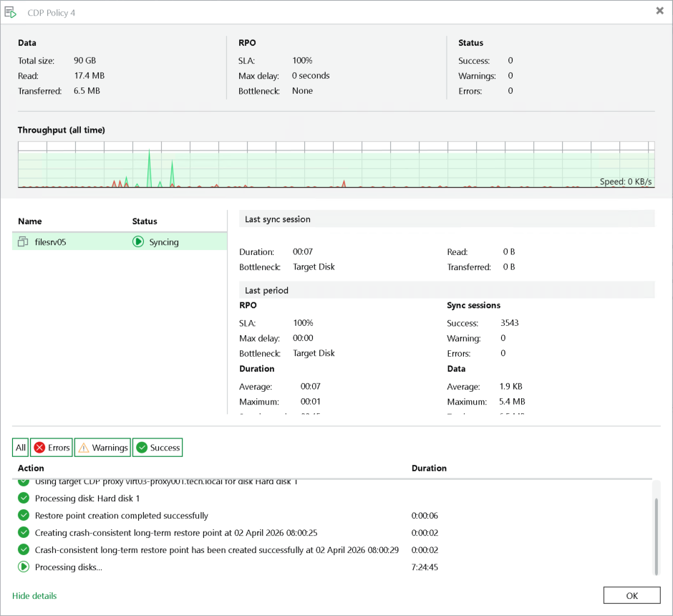Click the Syncing status text
Image resolution: width=673 pixels, height=616 pixels.
163,242
